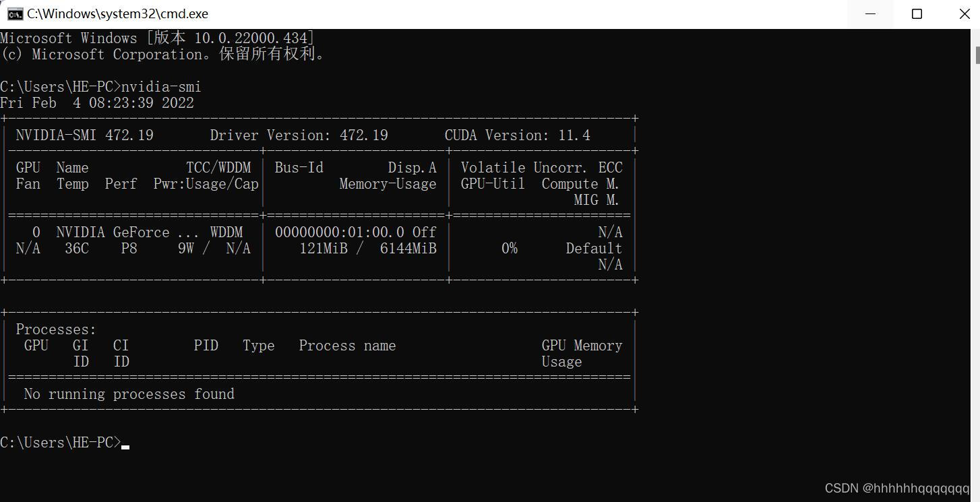Click the P8 performance state value

(x=129, y=249)
